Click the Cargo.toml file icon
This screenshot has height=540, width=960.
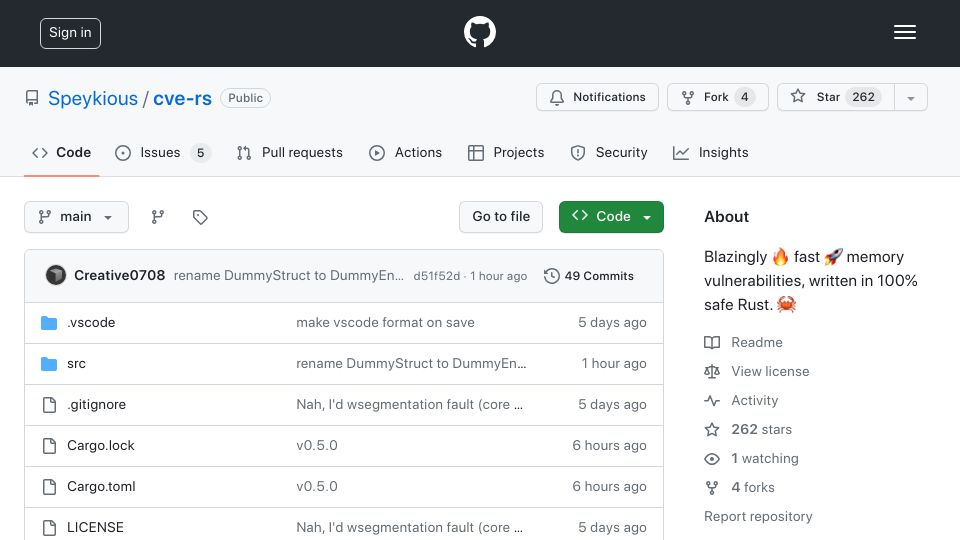49,487
